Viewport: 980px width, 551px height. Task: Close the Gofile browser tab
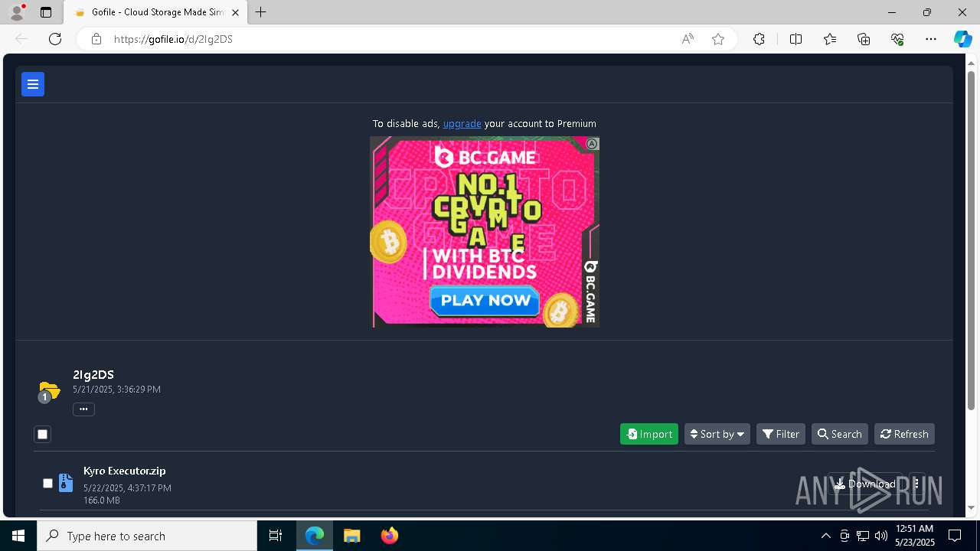tap(236, 12)
